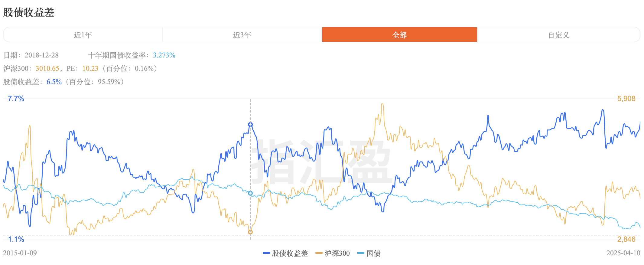Image resolution: width=644 pixels, height=265 pixels.
Task: Click light-blue circle marker on 国债 line
Action: (x=250, y=193)
